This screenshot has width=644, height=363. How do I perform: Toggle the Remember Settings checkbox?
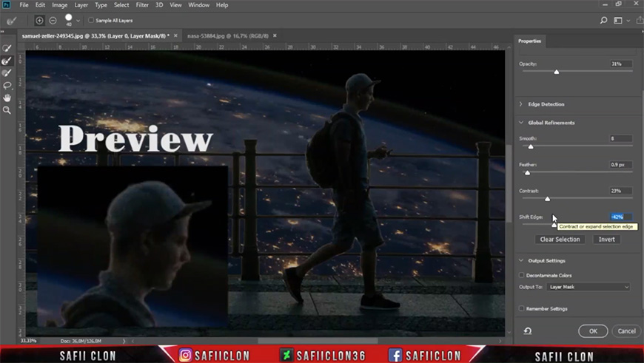[x=522, y=308]
